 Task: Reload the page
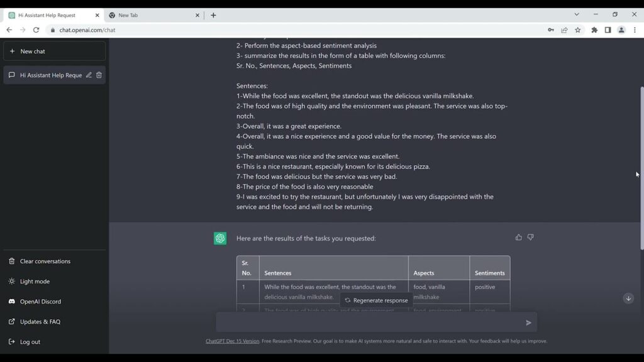click(x=36, y=30)
